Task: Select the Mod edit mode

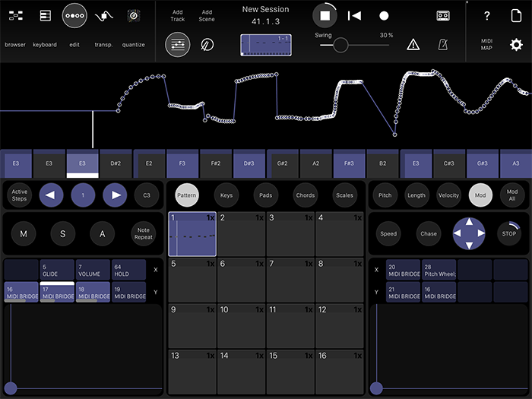Action: (x=480, y=195)
